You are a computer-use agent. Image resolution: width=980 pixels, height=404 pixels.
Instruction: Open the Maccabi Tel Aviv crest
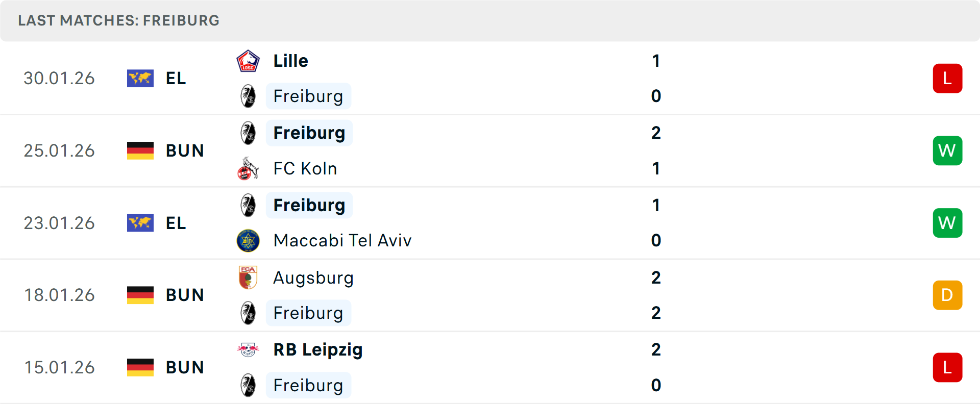click(249, 240)
